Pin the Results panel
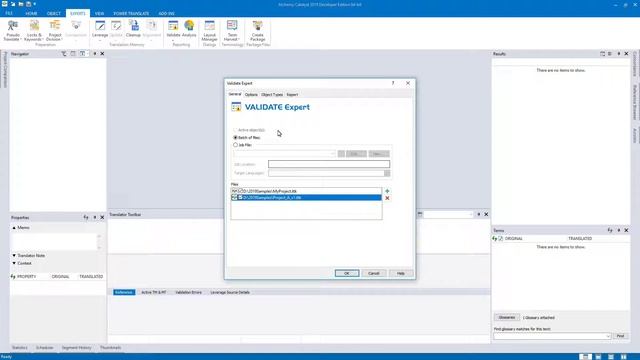The height and width of the screenshot is (360, 640). click(x=619, y=54)
